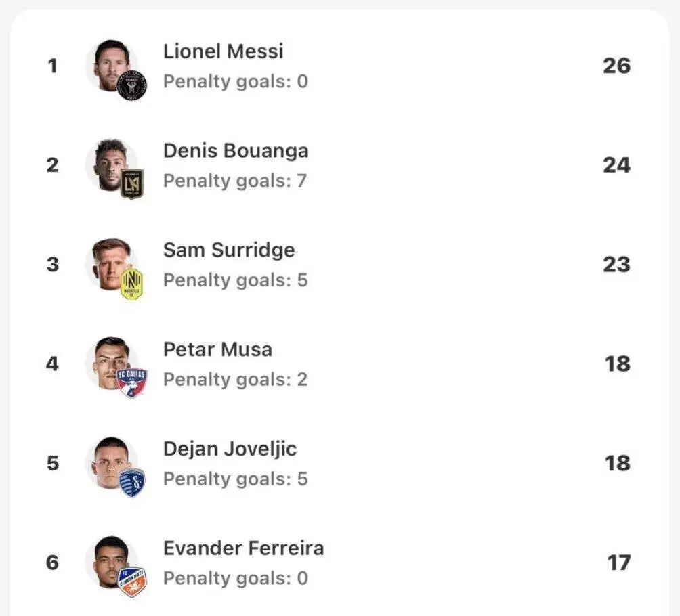This screenshot has height=616, width=680.
Task: Go to the Petar Musa name link
Action: [x=217, y=349]
